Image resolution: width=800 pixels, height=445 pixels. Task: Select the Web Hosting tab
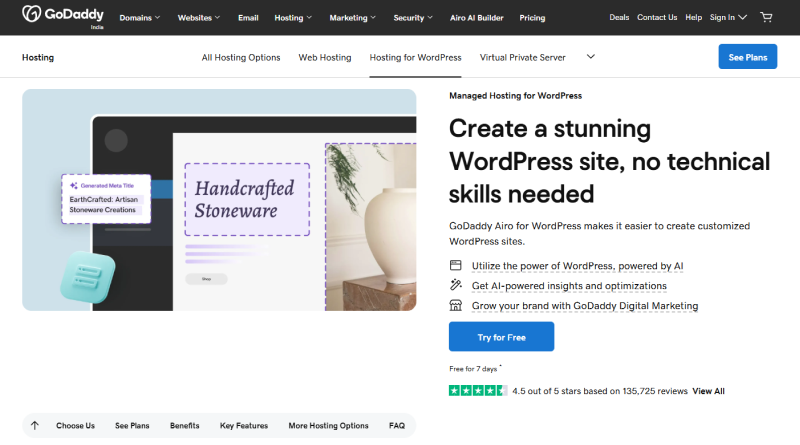(x=325, y=58)
